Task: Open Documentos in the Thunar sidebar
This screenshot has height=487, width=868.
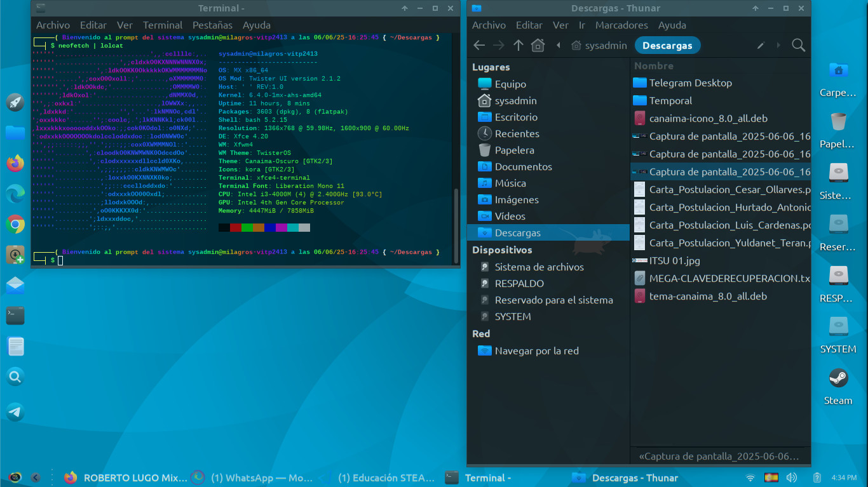Action: click(x=548, y=166)
